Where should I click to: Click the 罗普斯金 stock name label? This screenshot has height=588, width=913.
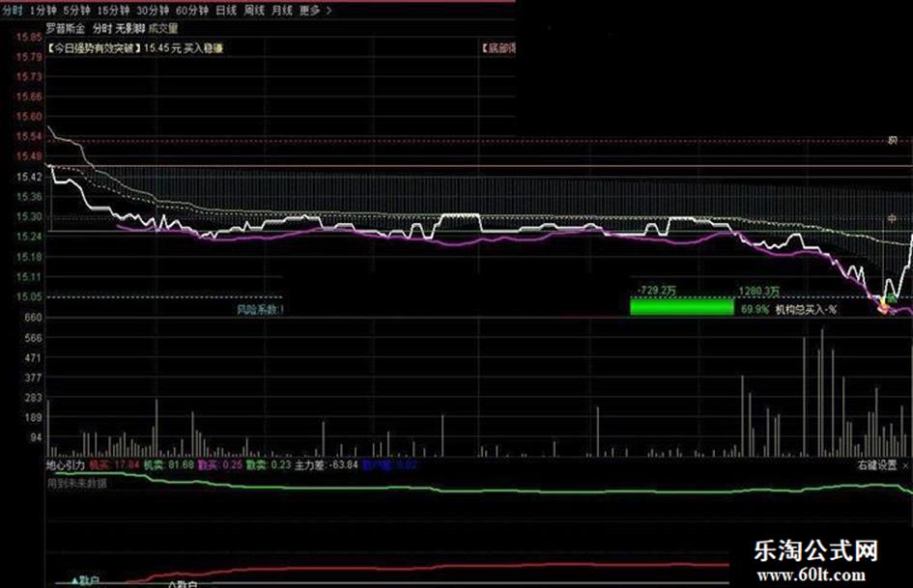[x=66, y=28]
